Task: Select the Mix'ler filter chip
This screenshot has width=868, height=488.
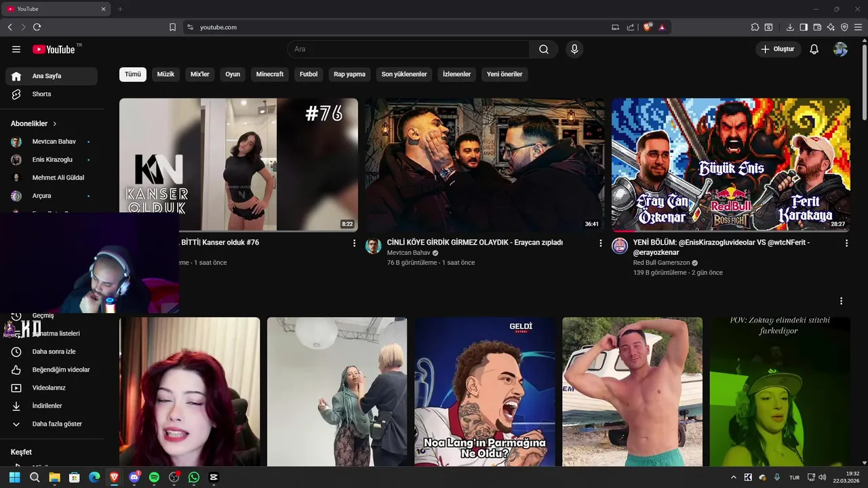Action: coord(200,75)
